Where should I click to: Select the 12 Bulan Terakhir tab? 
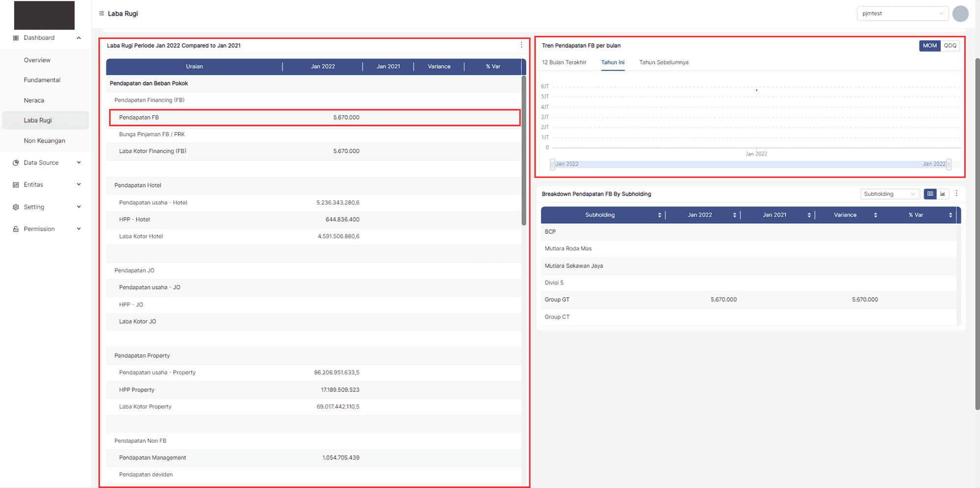(x=564, y=63)
